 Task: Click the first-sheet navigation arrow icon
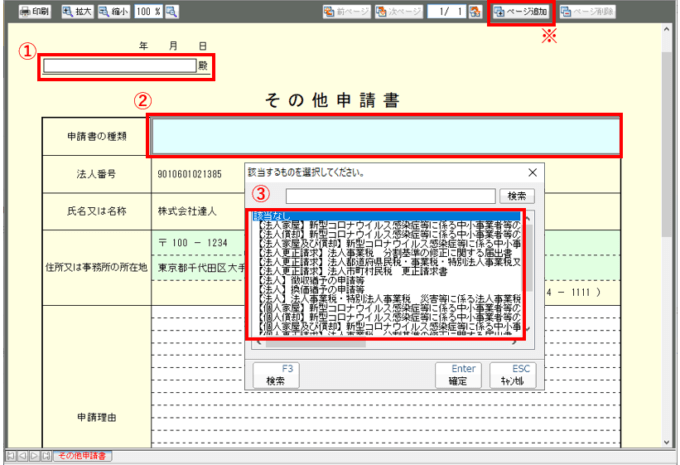coord(11,456)
